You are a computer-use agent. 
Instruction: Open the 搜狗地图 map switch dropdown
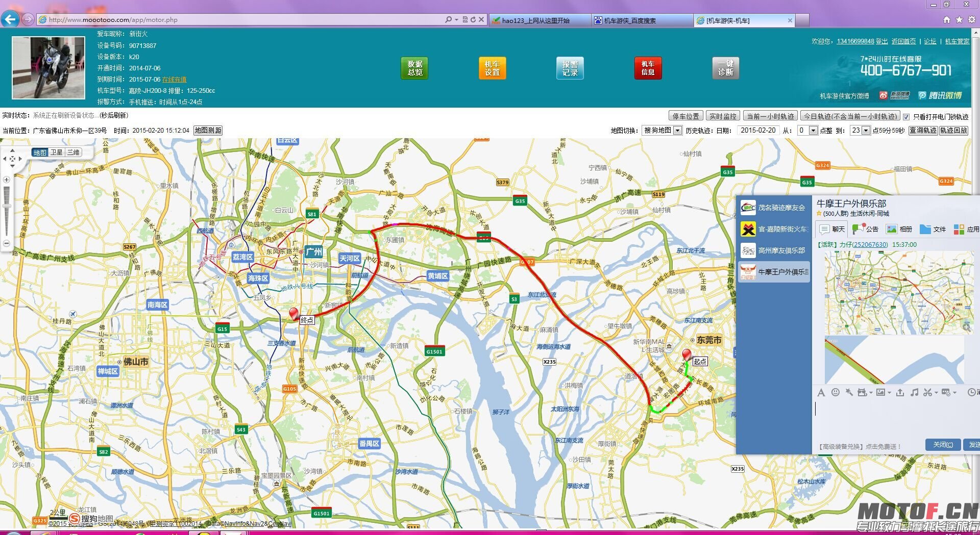coord(661,131)
